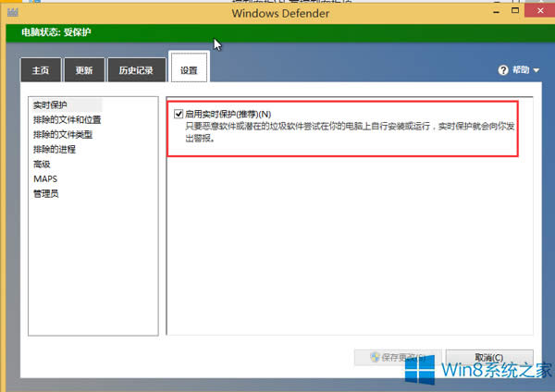555x392 pixels.
Task: Open MAPS settings category
Action: 45,179
